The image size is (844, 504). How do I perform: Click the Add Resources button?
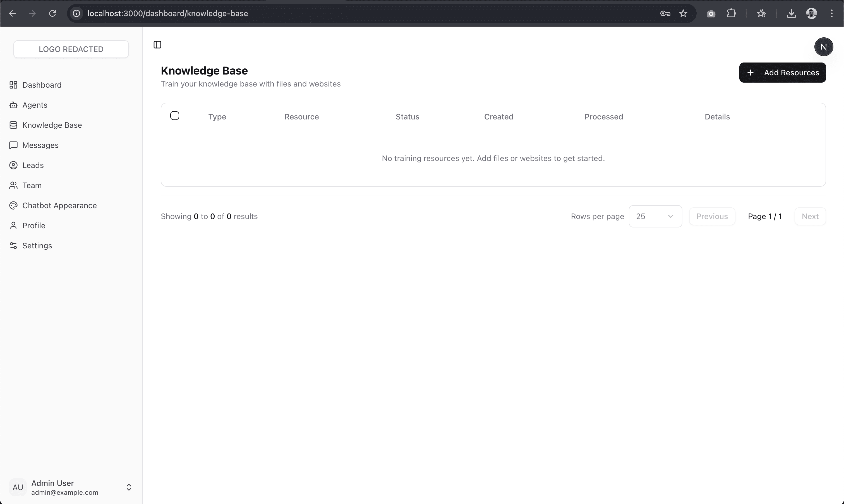point(782,72)
